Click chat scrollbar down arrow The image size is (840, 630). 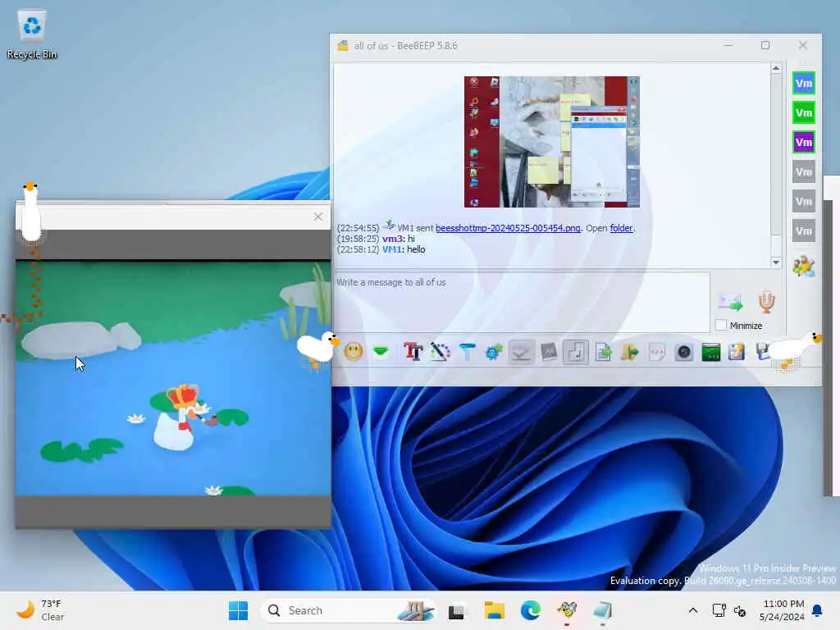776,262
